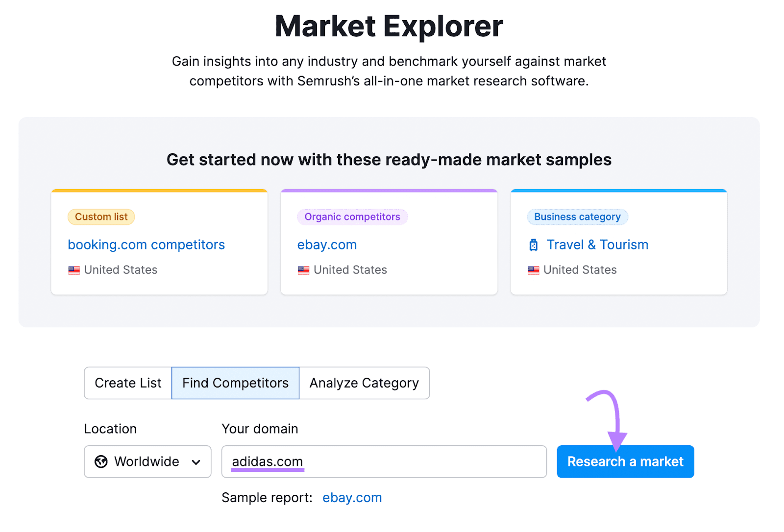Click the Custom list badge
Screen dimensions: 784x532
pyautogui.click(x=101, y=217)
